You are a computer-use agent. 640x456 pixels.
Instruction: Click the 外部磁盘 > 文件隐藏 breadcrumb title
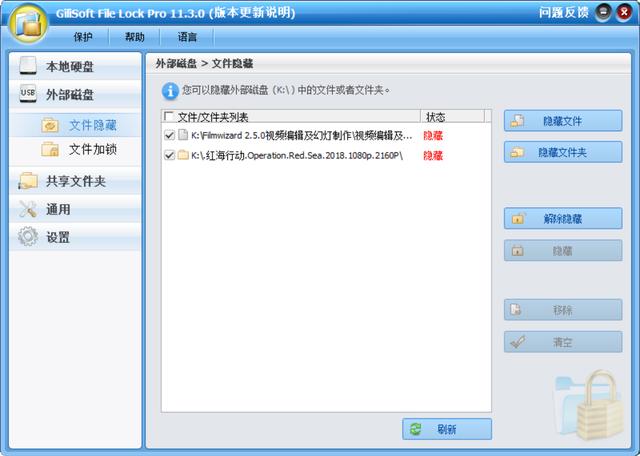204,64
